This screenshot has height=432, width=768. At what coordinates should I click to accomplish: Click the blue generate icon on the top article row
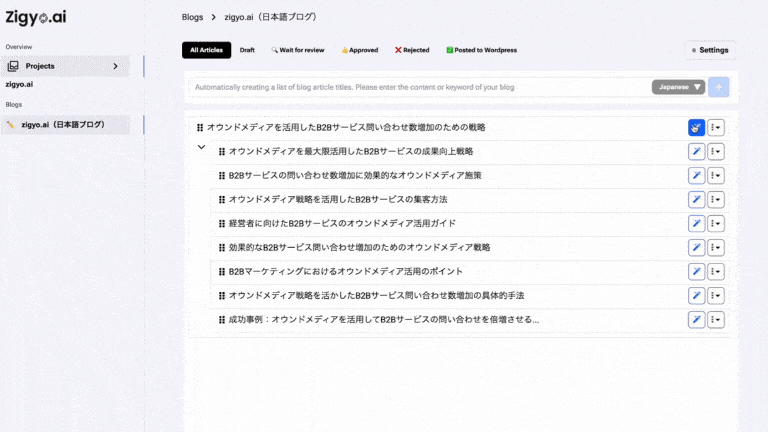[696, 127]
